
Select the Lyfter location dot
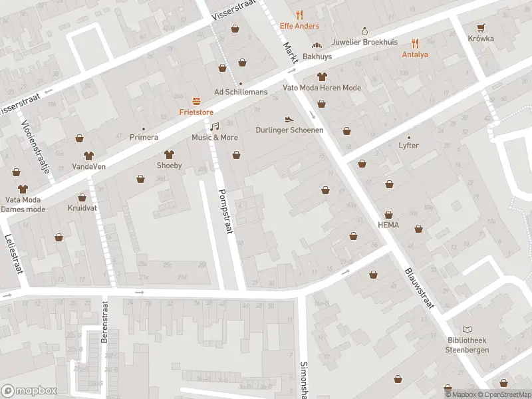[408, 138]
